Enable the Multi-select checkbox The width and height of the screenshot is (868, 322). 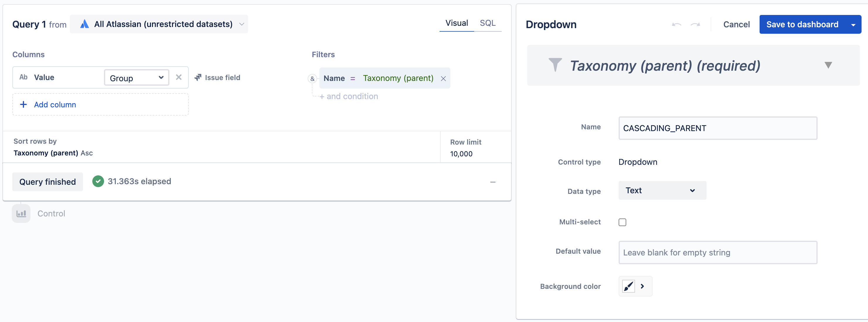(622, 222)
